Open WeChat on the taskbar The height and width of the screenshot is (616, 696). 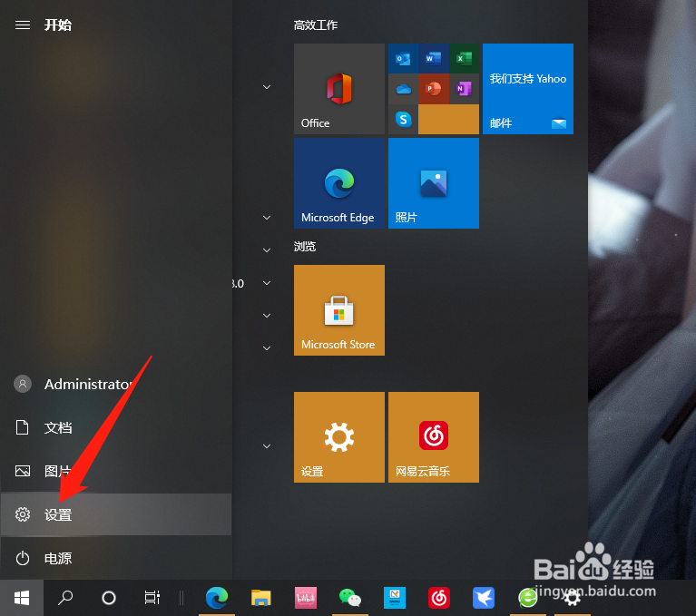[x=350, y=598]
